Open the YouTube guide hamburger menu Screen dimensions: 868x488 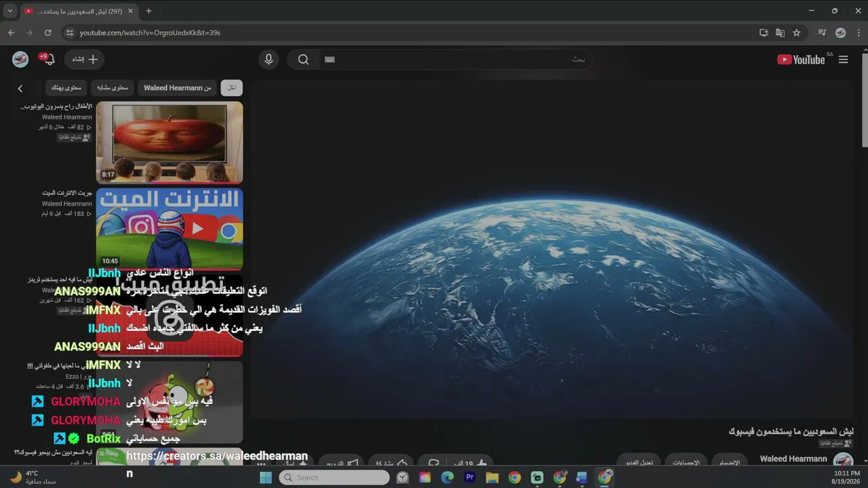pyautogui.click(x=843, y=60)
